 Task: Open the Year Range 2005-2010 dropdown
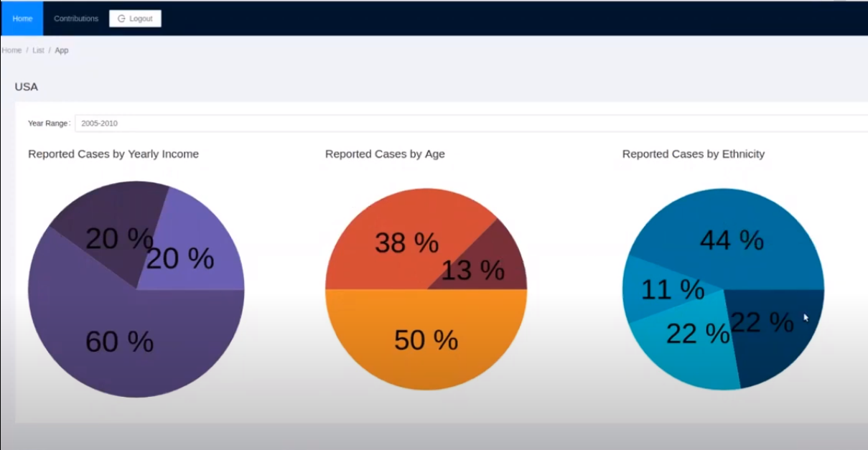click(x=471, y=123)
